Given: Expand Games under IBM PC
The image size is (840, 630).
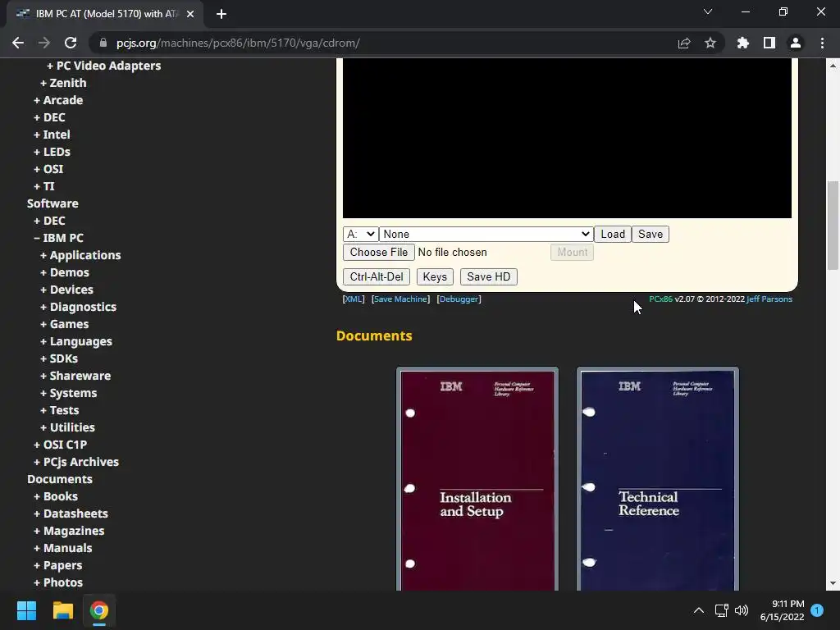Looking at the screenshot, I should coord(64,324).
